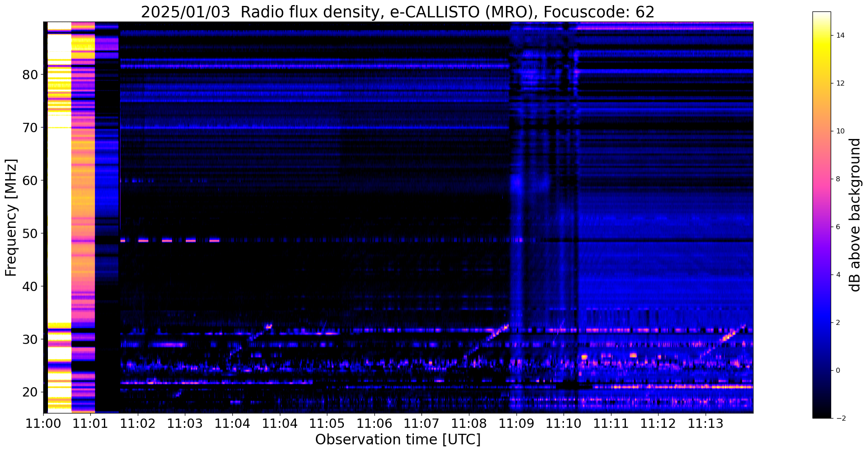This screenshot has height=452, width=868.
Task: Click the "dB above background" colorbar label
Action: click(855, 215)
